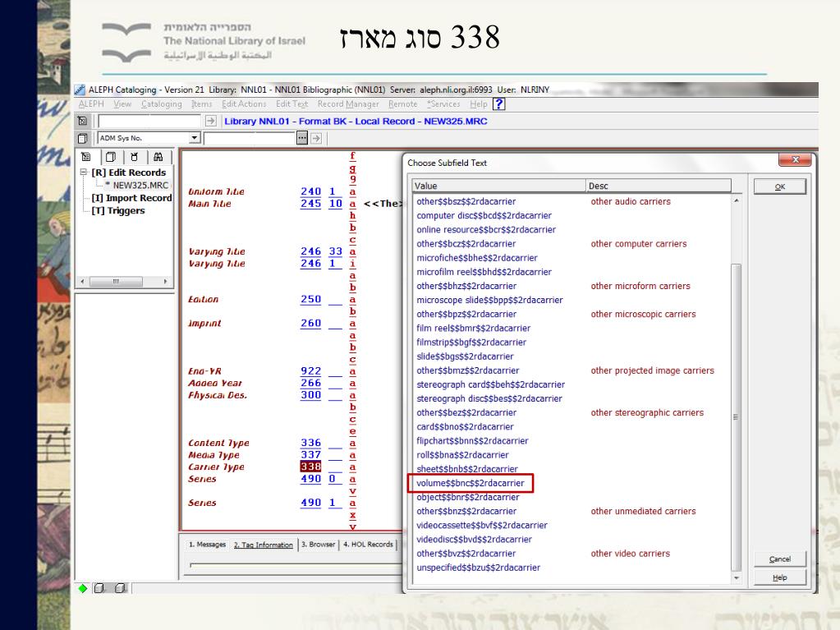
Task: Switch to the 4. HOL Records tab
Action: [368, 545]
